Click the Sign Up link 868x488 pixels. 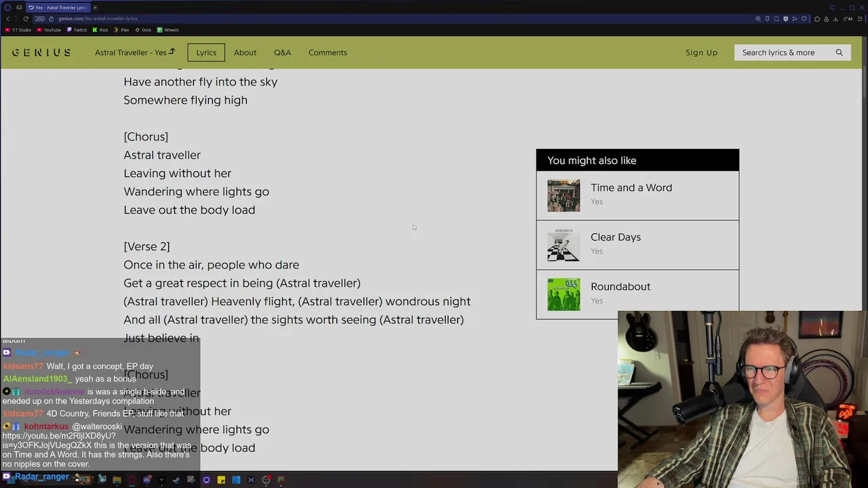pos(701,52)
